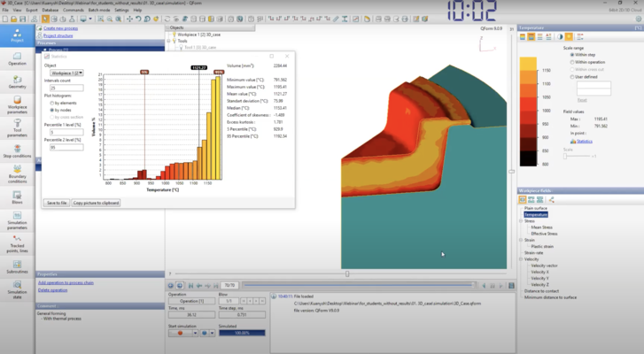Open the monitor view dropdown arrow in toolbar
Screen dimensions: 644x354
(90, 19)
